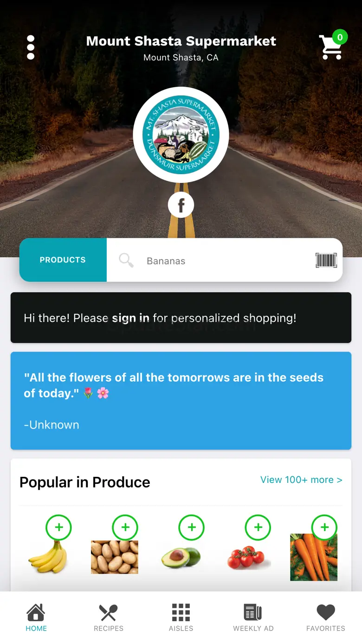362x644 pixels.
Task: Tap the sign in link
Action: coord(130,318)
